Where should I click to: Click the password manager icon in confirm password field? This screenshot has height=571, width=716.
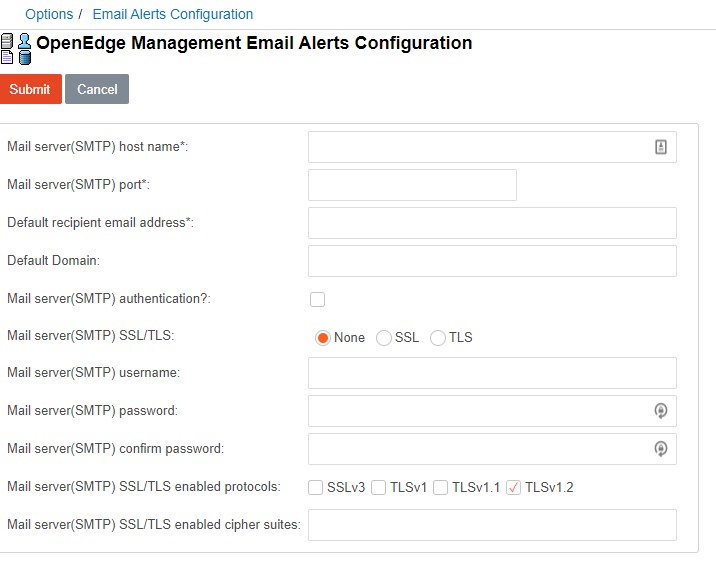coord(660,449)
